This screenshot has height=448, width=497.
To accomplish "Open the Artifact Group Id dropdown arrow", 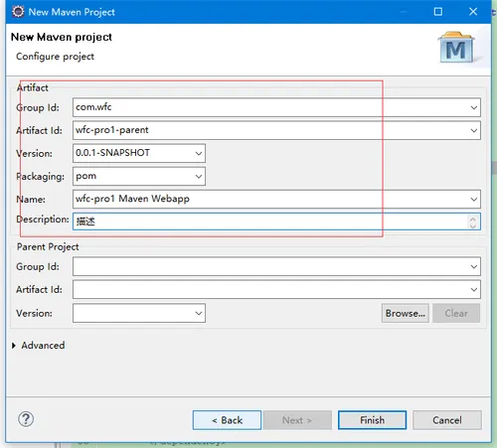I will click(x=474, y=107).
